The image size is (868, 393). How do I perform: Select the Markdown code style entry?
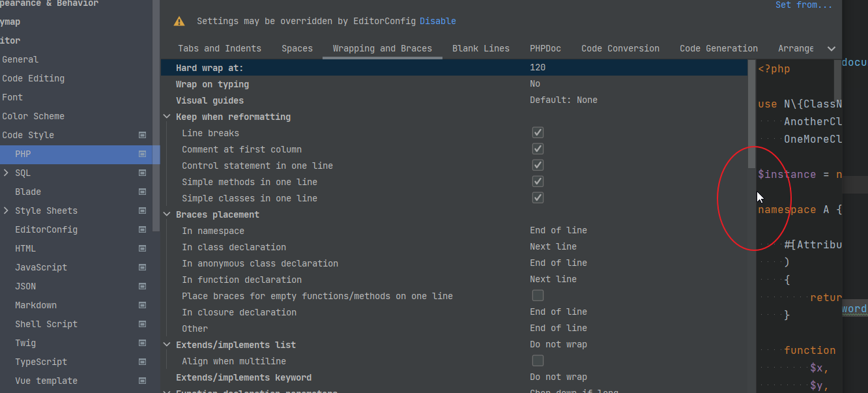tap(36, 305)
